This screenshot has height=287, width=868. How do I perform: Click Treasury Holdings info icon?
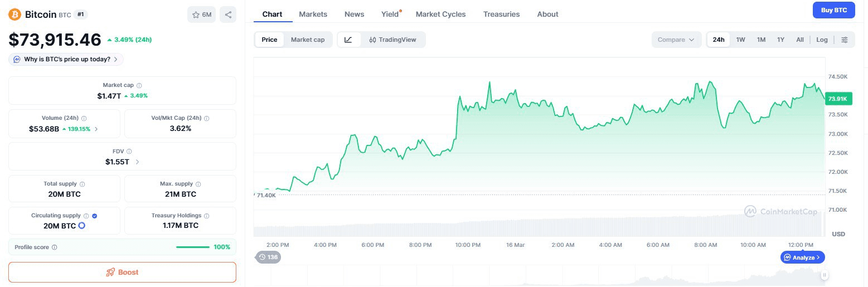pos(207,216)
